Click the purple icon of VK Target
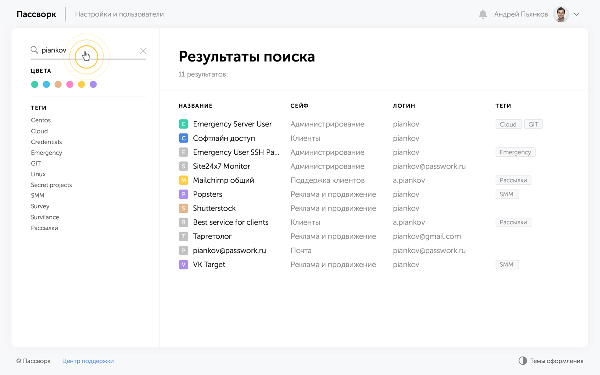 [x=183, y=264]
